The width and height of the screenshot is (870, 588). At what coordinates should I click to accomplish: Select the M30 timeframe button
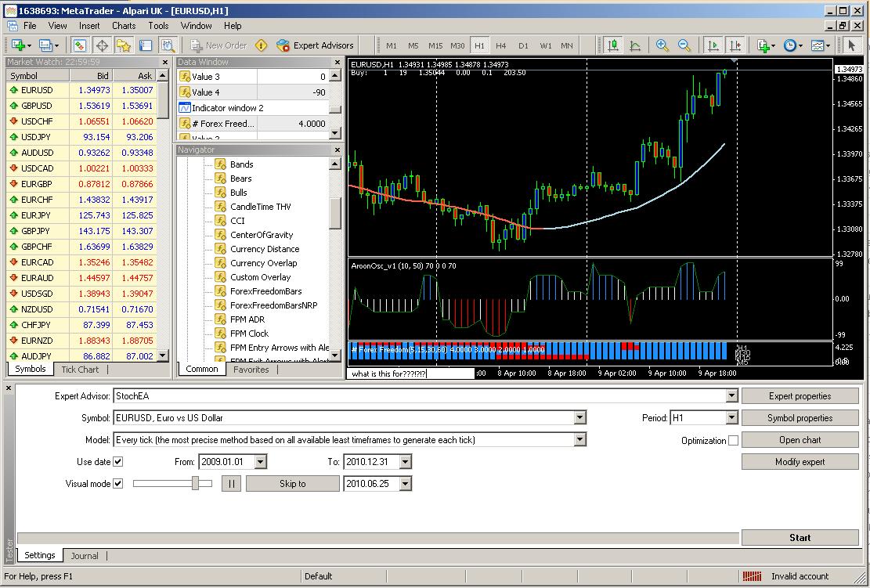click(x=458, y=45)
